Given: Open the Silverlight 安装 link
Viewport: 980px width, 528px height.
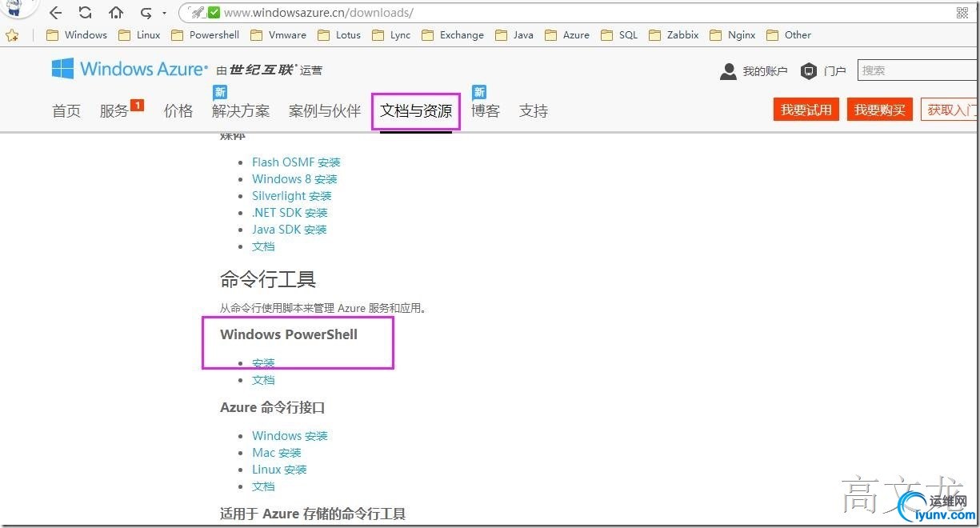Looking at the screenshot, I should (291, 196).
